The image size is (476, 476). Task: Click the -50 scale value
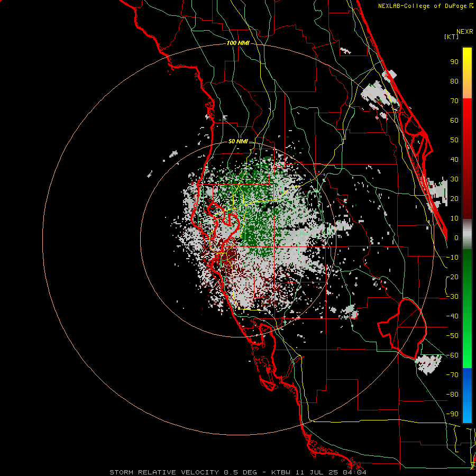(452, 336)
